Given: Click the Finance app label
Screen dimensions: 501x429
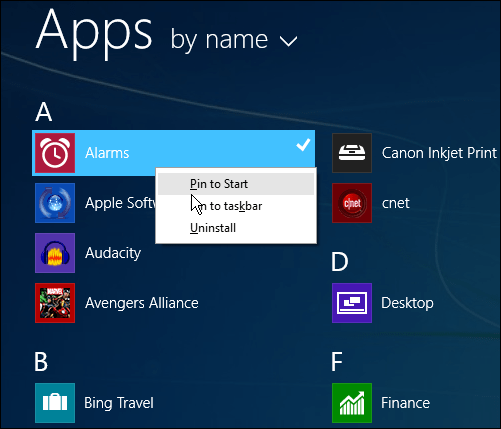Looking at the screenshot, I should click(x=405, y=403).
